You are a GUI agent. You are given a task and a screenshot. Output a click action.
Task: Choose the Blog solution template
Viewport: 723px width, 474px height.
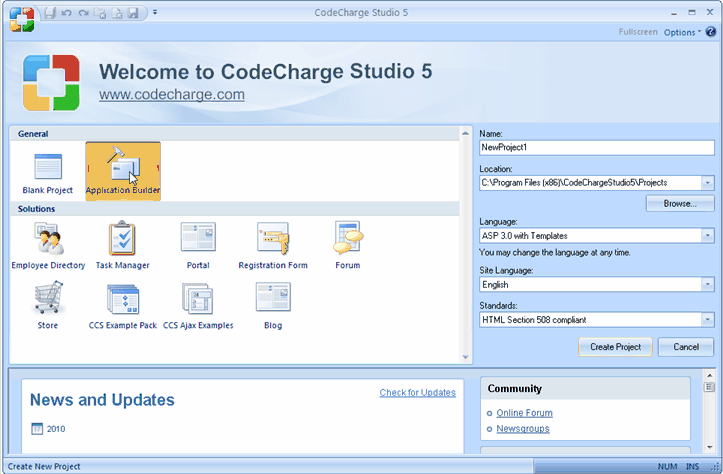(x=272, y=301)
